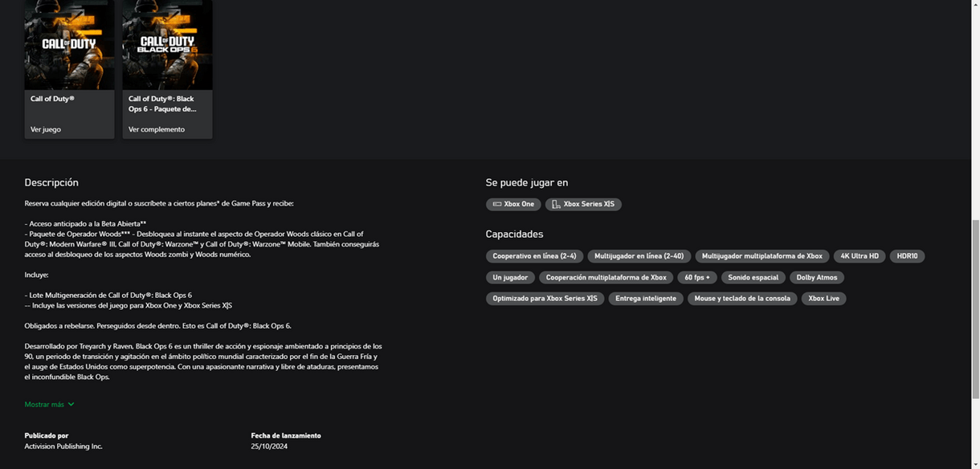The width and height of the screenshot is (980, 469).
Task: Click the scrollbar down arrow
Action: point(975,464)
